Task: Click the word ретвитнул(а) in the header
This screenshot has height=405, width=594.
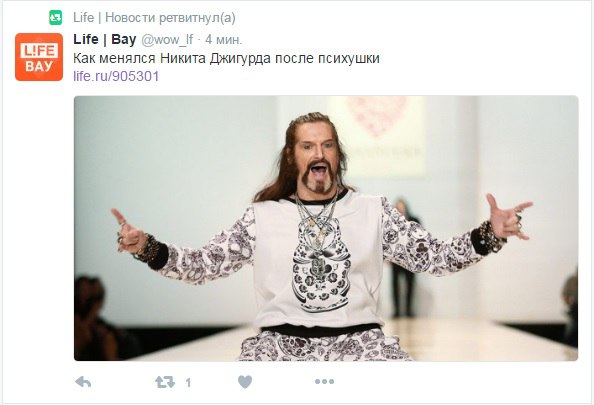Action: [x=197, y=18]
